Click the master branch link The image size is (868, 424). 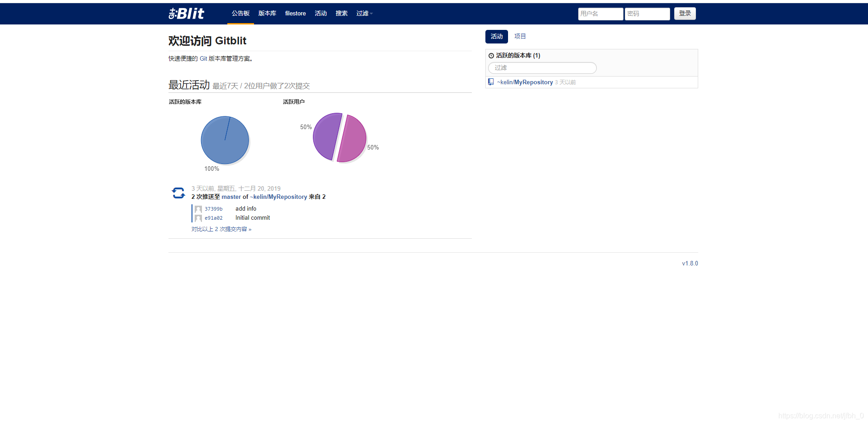click(x=231, y=197)
